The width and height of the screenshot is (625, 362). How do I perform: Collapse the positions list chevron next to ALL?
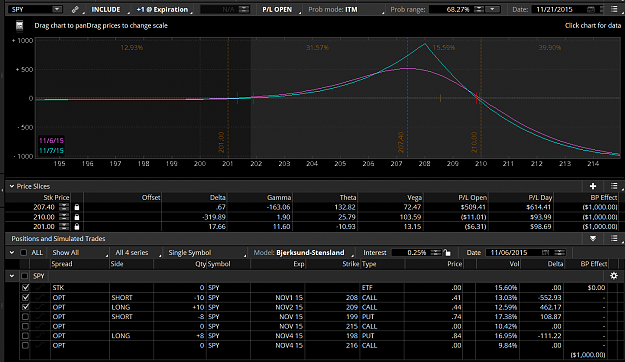[x=12, y=252]
